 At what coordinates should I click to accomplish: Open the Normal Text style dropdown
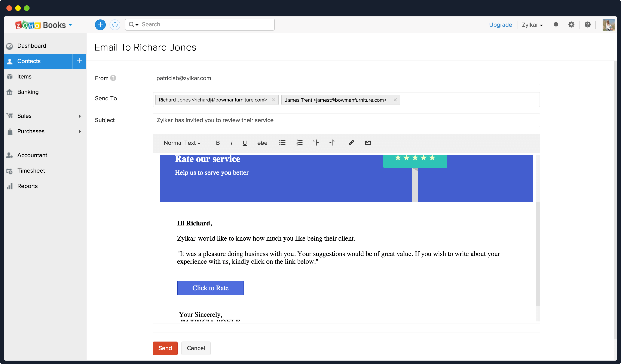(182, 143)
